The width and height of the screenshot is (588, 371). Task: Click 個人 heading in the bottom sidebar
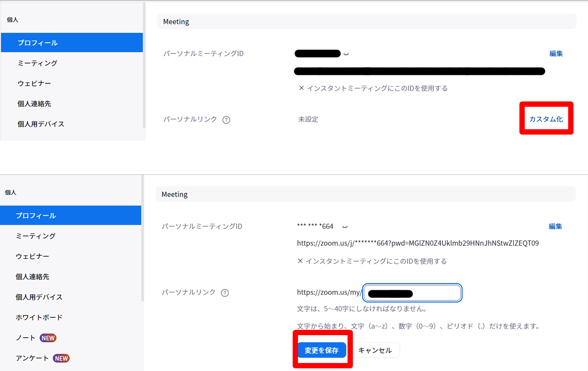[11, 192]
